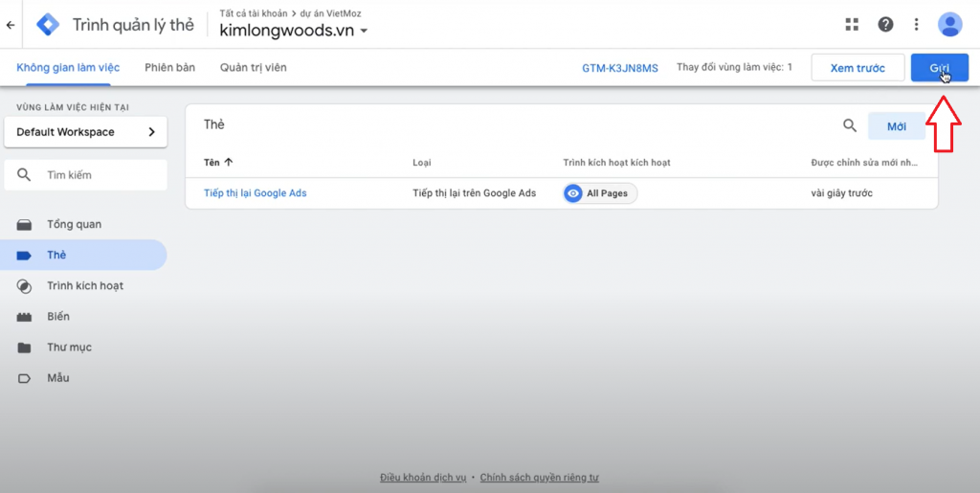Click the Thư mục folder icon
Viewport: 980px width, 493px height.
24,347
